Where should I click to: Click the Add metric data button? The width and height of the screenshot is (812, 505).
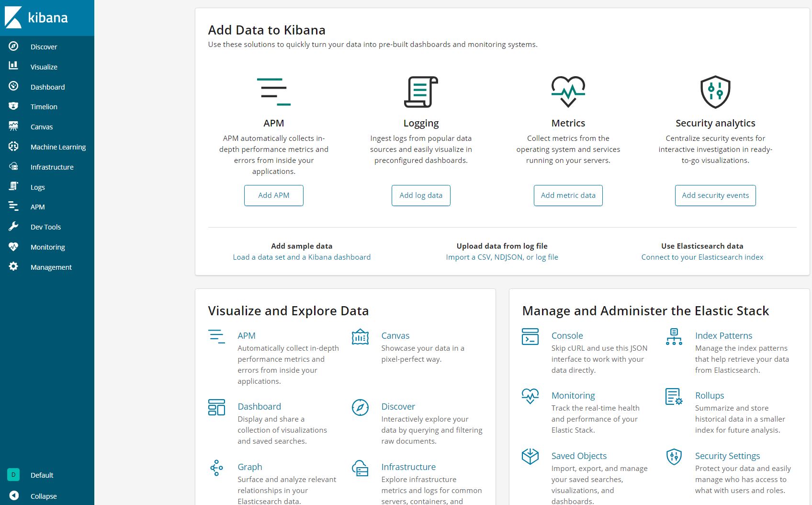[568, 195]
